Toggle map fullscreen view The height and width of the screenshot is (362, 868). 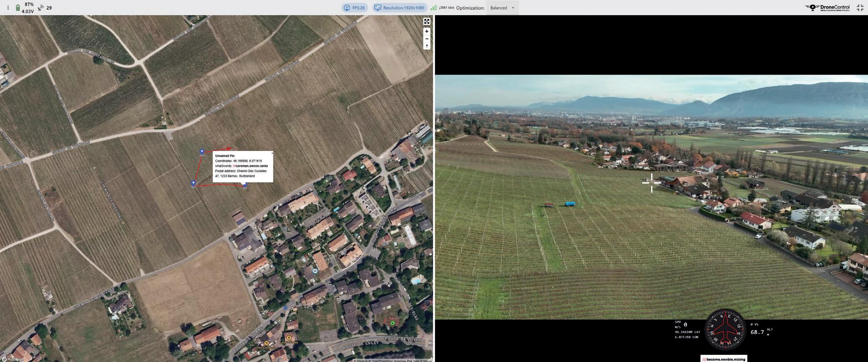[x=427, y=22]
